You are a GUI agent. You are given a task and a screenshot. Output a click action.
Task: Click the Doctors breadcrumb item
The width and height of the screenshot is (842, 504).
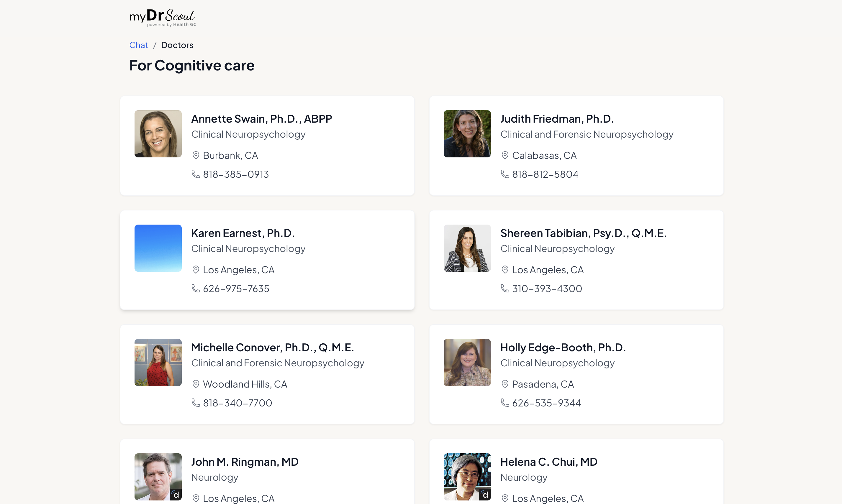(177, 45)
